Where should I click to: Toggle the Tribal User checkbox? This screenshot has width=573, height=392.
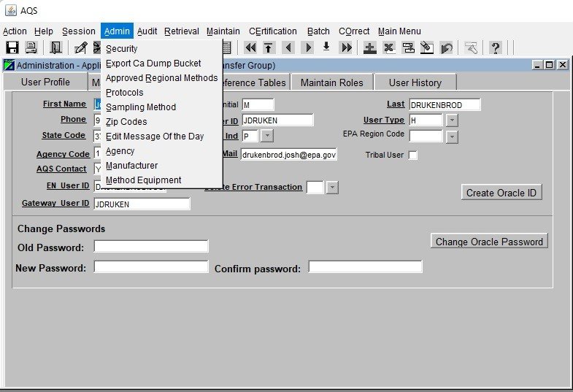(x=413, y=155)
